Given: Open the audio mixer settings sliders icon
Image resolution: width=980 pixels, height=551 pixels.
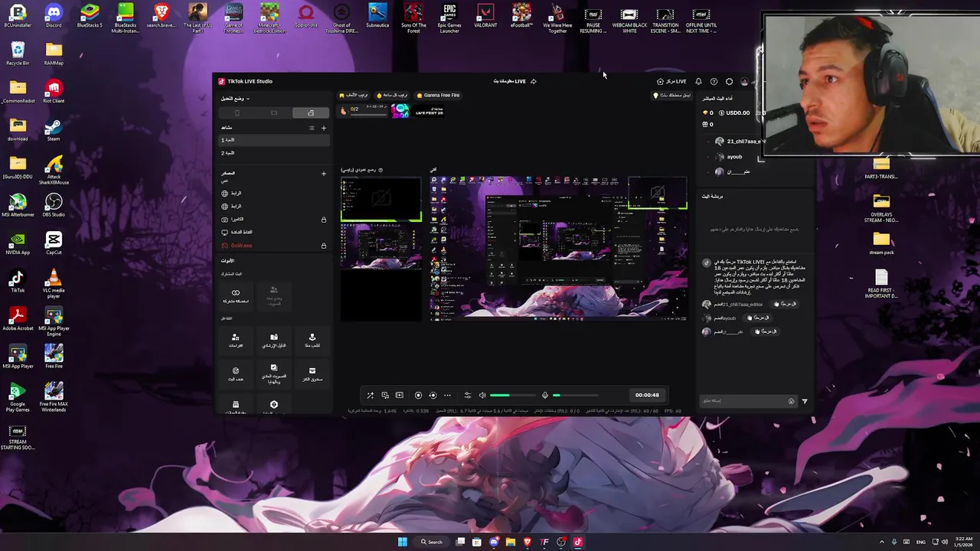Looking at the screenshot, I should (468, 395).
